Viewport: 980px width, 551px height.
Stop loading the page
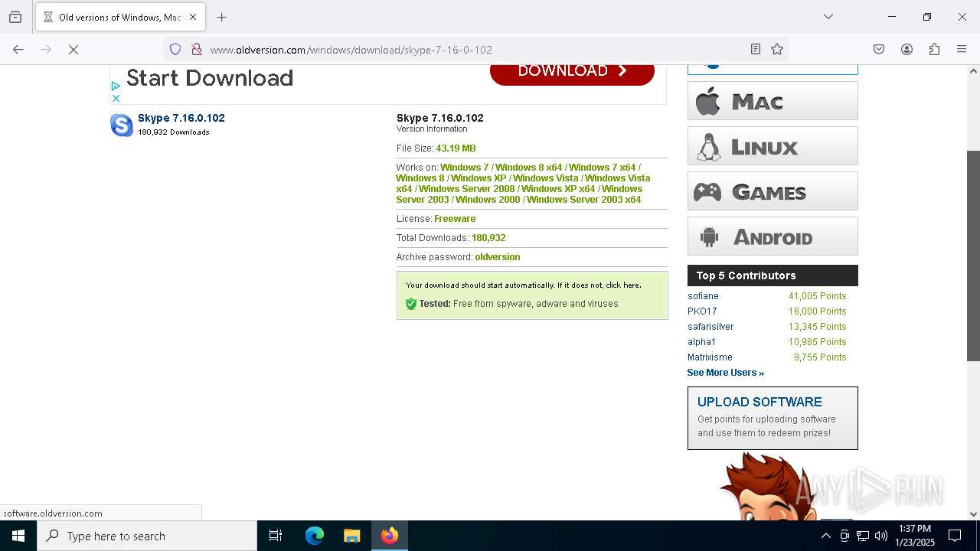click(73, 49)
